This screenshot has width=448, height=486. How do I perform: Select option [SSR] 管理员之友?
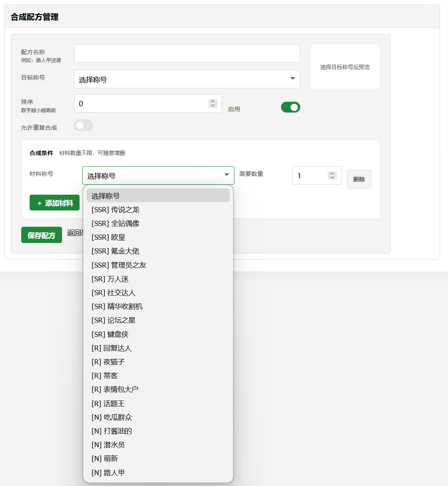click(158, 265)
